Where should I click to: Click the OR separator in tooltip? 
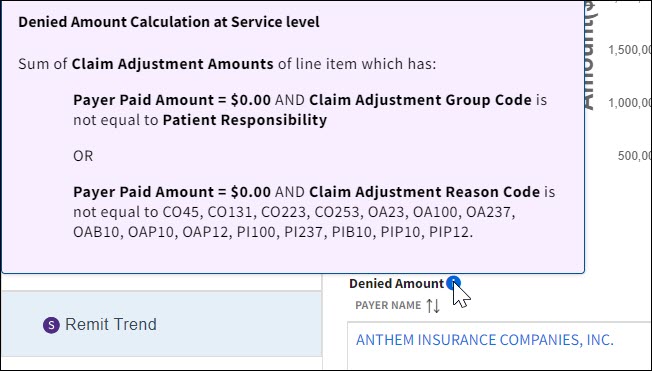83,156
